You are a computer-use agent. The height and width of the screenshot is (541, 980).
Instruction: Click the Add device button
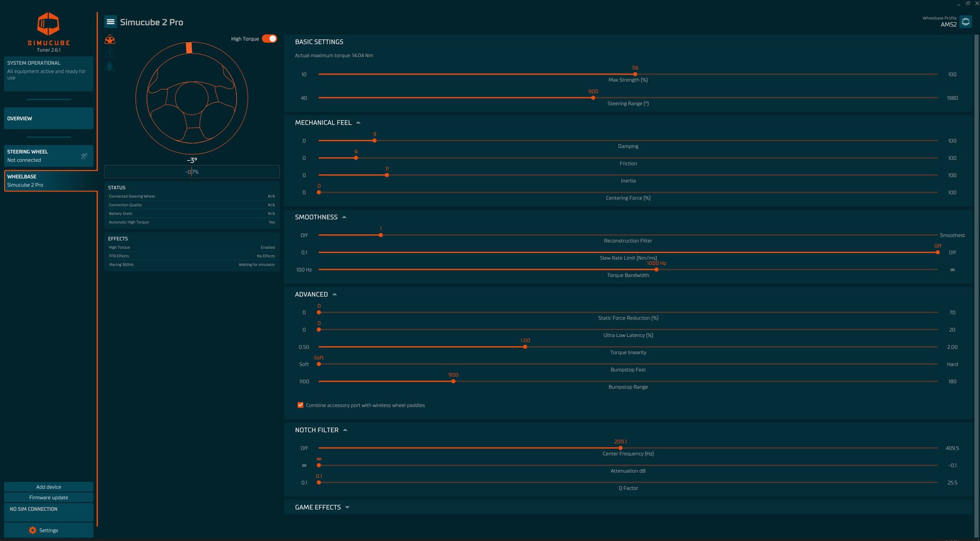pos(48,487)
